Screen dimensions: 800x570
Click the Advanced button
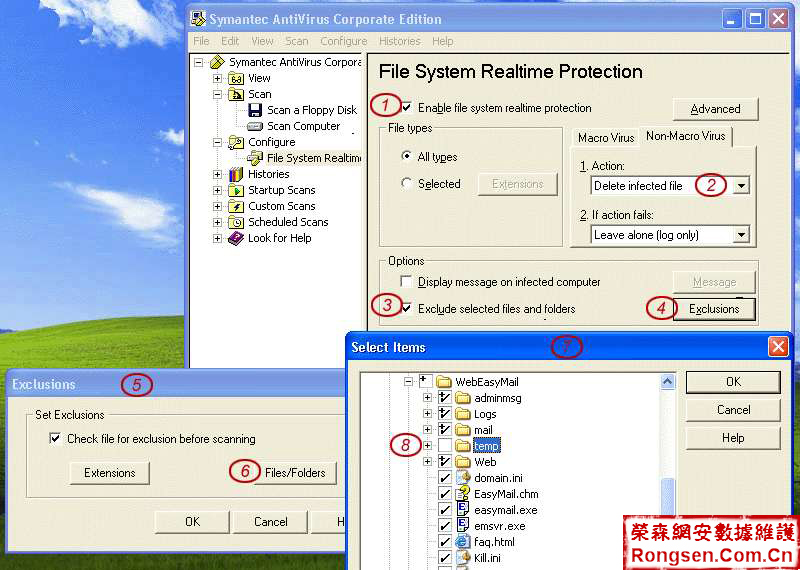(715, 109)
